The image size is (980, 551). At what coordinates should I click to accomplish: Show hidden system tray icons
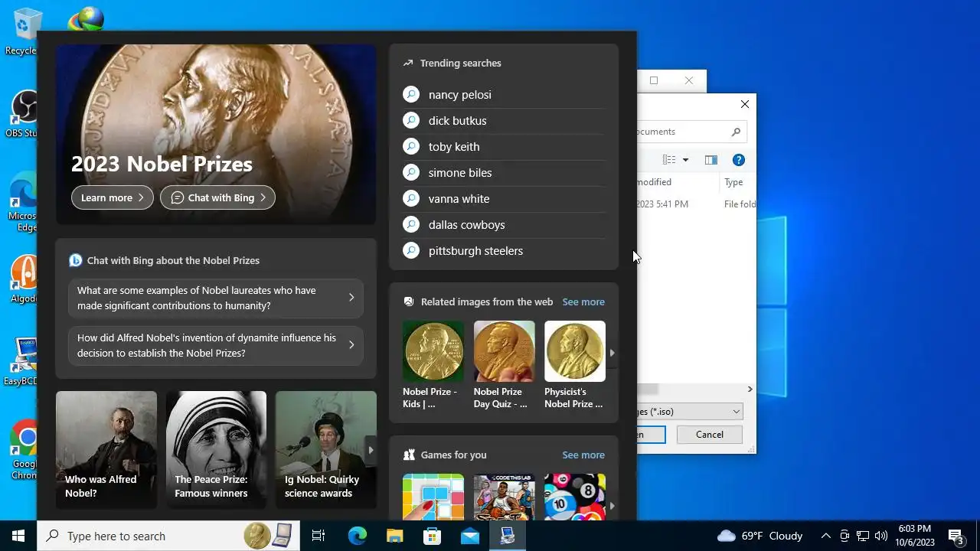[826, 536]
